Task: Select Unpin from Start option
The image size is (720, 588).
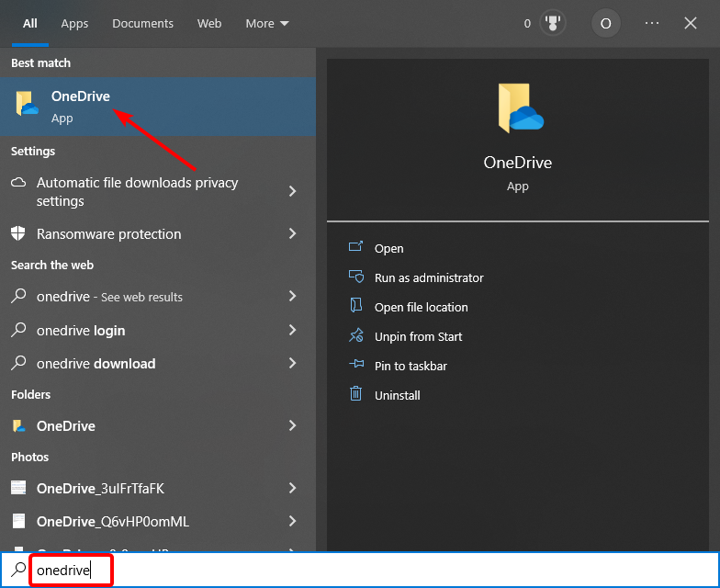Action: point(418,336)
